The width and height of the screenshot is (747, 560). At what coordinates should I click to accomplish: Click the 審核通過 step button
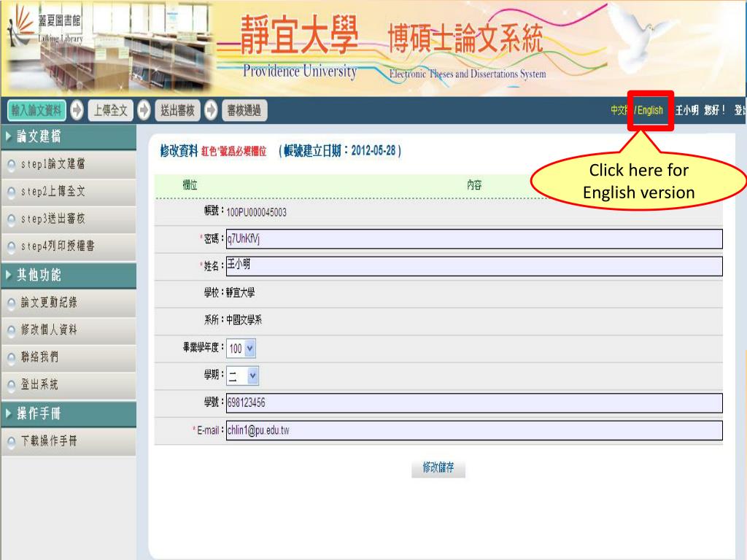[x=244, y=111]
